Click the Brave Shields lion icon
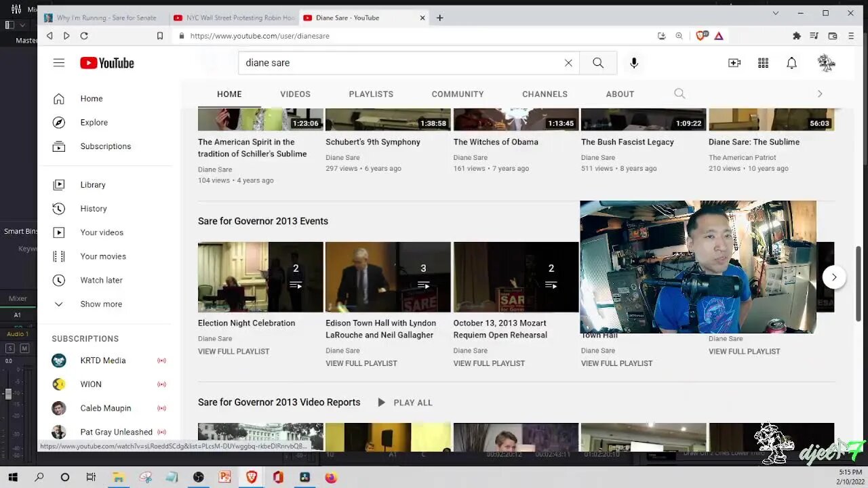This screenshot has width=868, height=488. tap(702, 35)
